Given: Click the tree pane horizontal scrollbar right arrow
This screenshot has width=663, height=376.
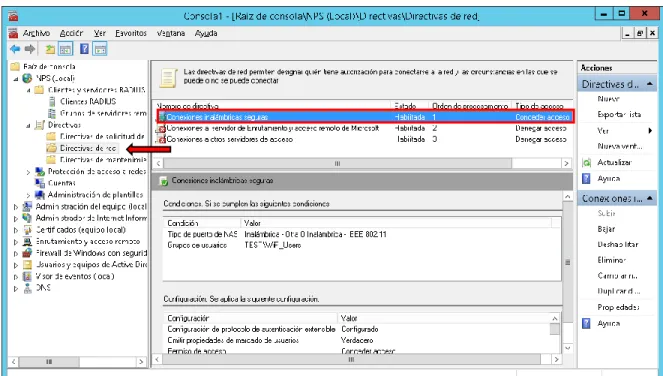Looking at the screenshot, I should pos(141,362).
